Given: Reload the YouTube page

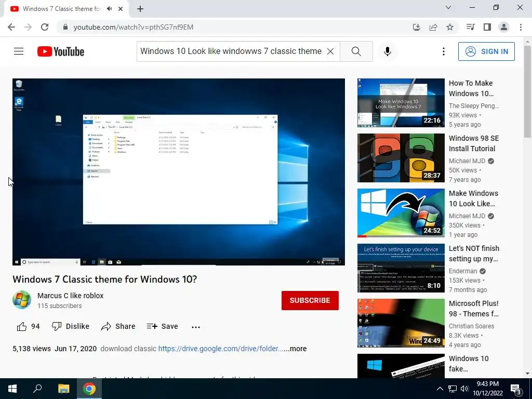Looking at the screenshot, I should pyautogui.click(x=45, y=27).
